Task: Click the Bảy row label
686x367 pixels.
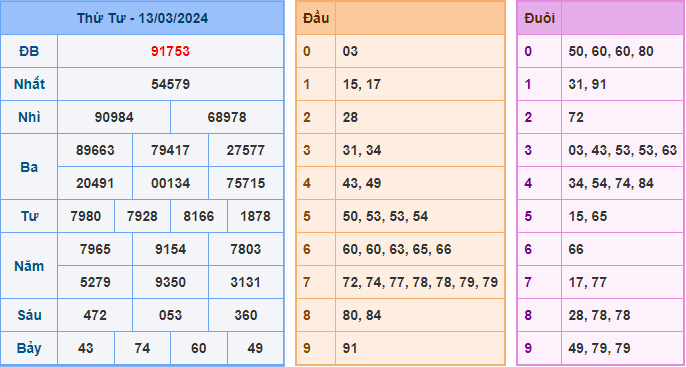Action: point(29,348)
